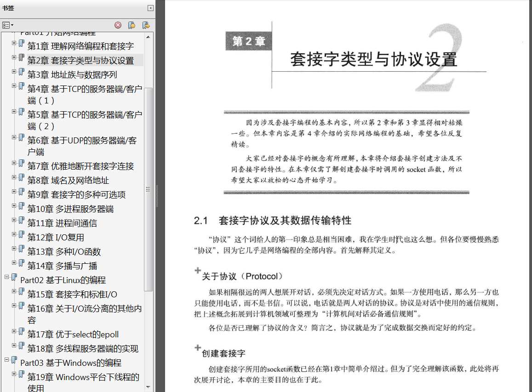
Task: Open bookmark 第7章 优雅地断开套接字连接
Action: click(x=80, y=166)
